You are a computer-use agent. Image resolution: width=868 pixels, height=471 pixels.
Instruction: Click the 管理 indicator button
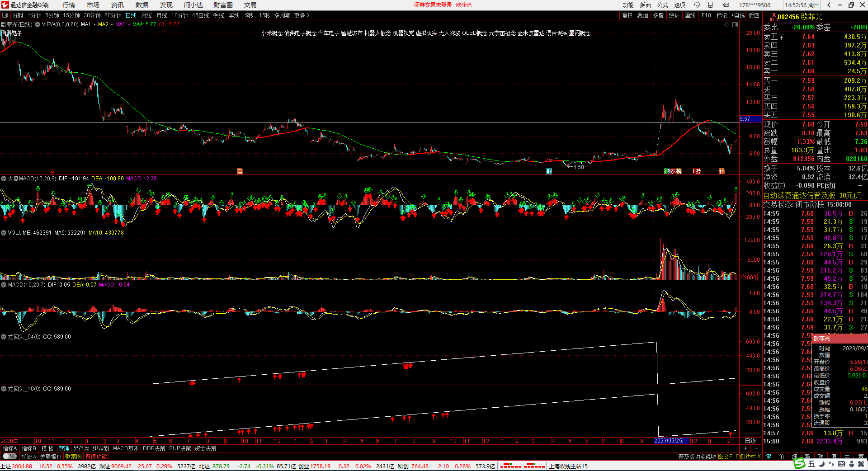point(64,448)
